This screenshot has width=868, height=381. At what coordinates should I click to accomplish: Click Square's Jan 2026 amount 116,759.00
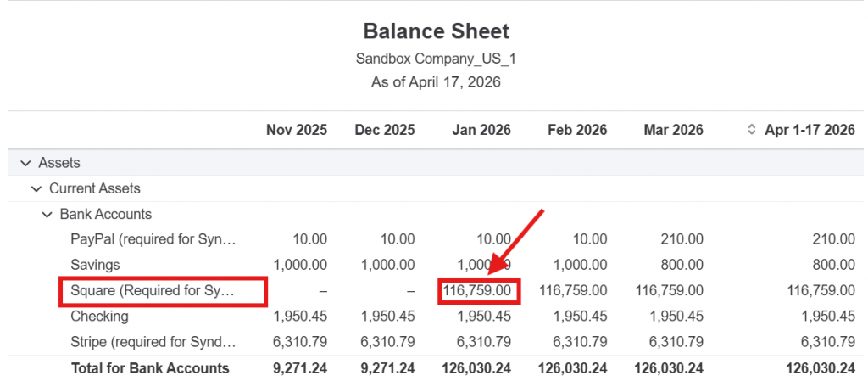tap(480, 291)
